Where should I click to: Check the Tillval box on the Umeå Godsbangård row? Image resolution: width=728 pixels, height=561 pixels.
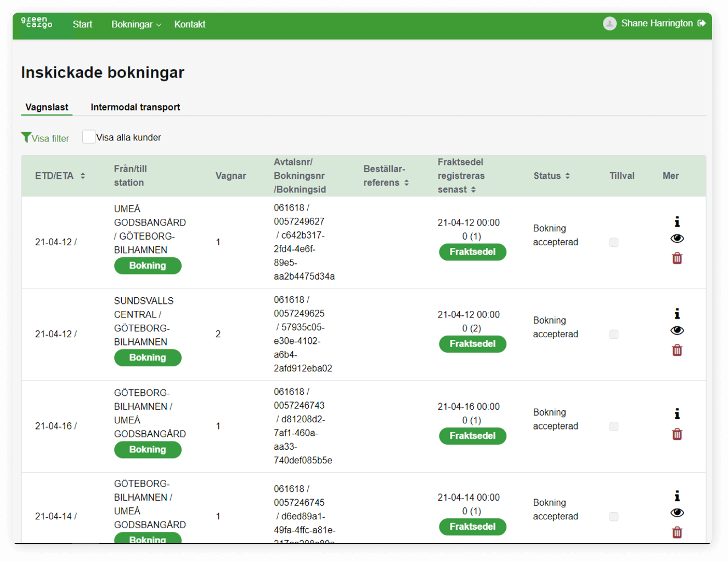click(614, 242)
